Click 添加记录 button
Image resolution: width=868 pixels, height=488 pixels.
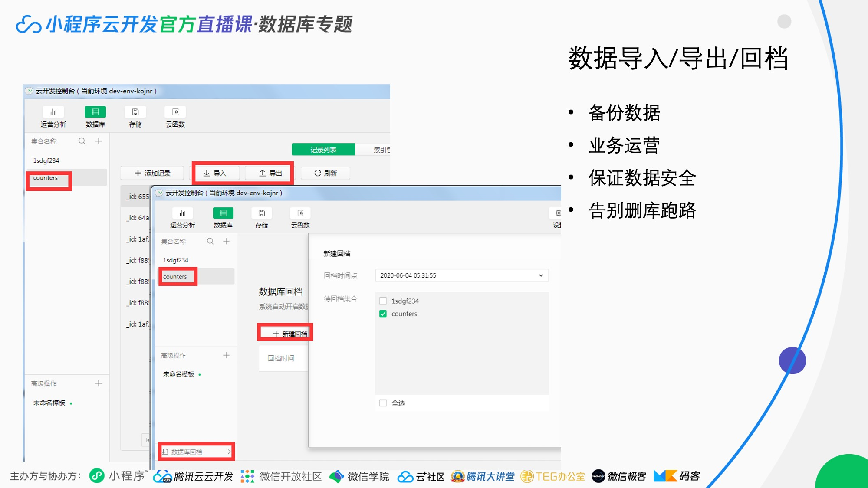click(x=152, y=173)
